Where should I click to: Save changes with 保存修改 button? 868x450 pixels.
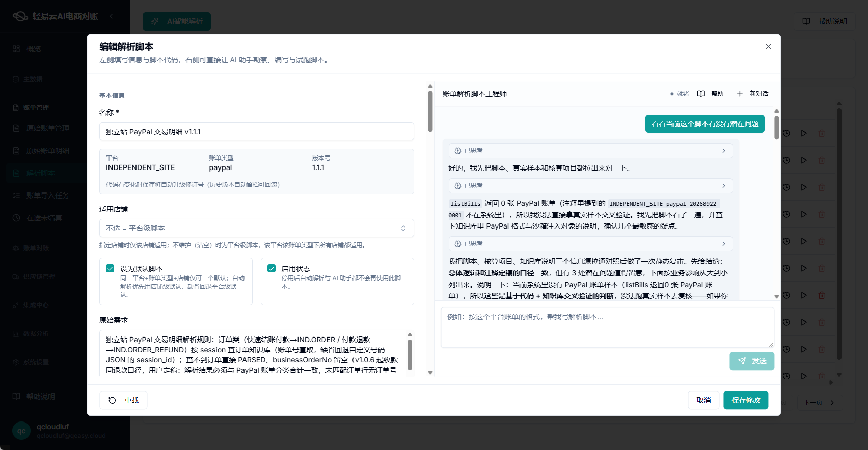746,400
